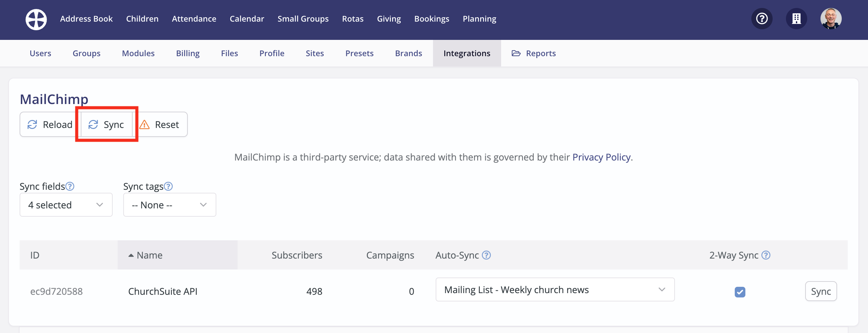Click the Campaigns column header
This screenshot has width=868, height=333.
[390, 255]
